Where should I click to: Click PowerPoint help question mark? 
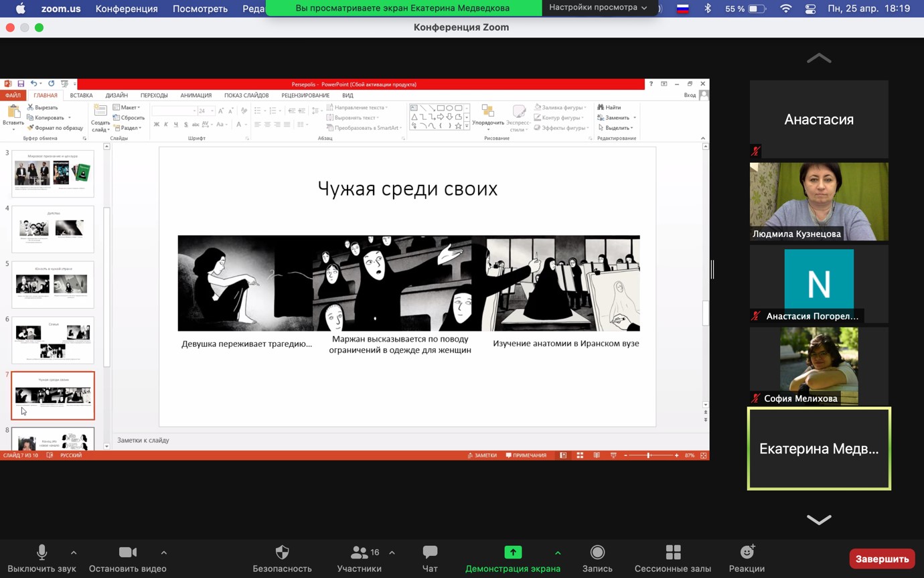[651, 84]
